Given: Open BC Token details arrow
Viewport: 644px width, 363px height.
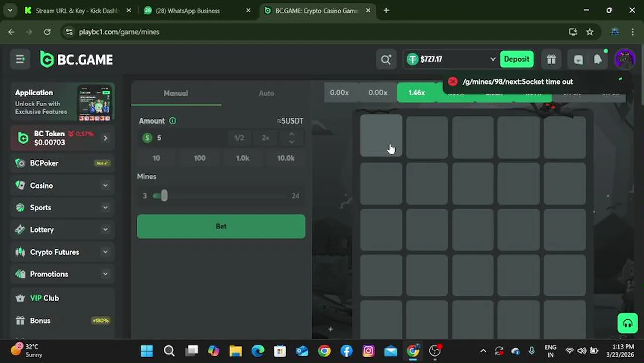Looking at the screenshot, I should (105, 138).
